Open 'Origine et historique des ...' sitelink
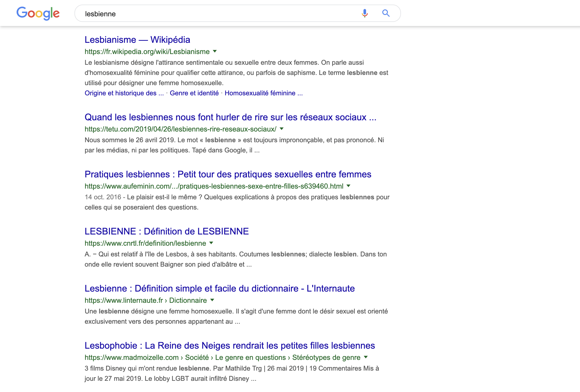The image size is (580, 392). coord(124,93)
